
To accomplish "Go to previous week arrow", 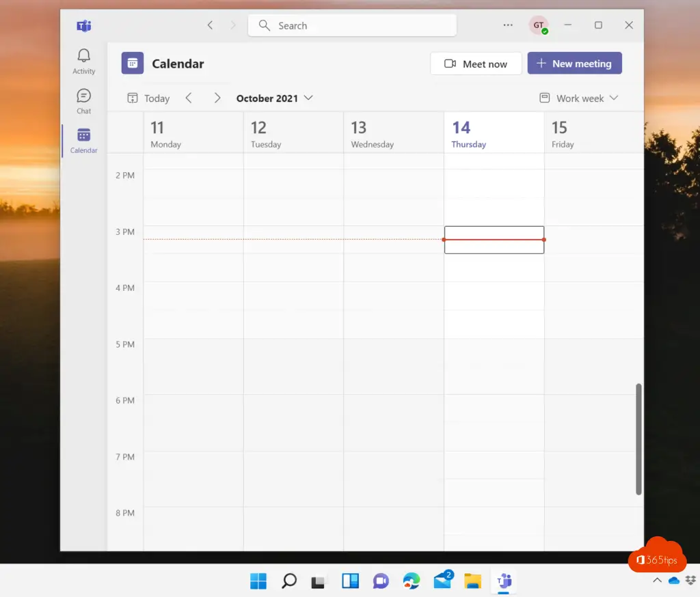I will click(189, 98).
